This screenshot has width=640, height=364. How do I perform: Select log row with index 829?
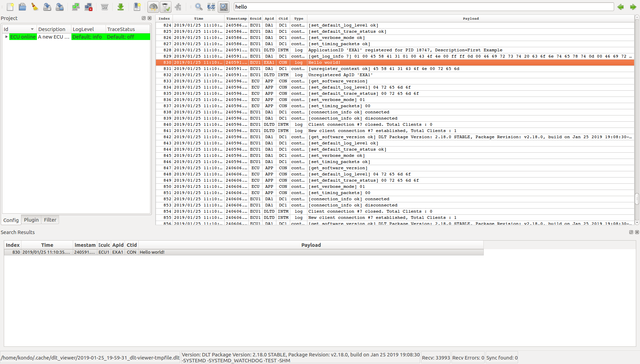click(395, 56)
